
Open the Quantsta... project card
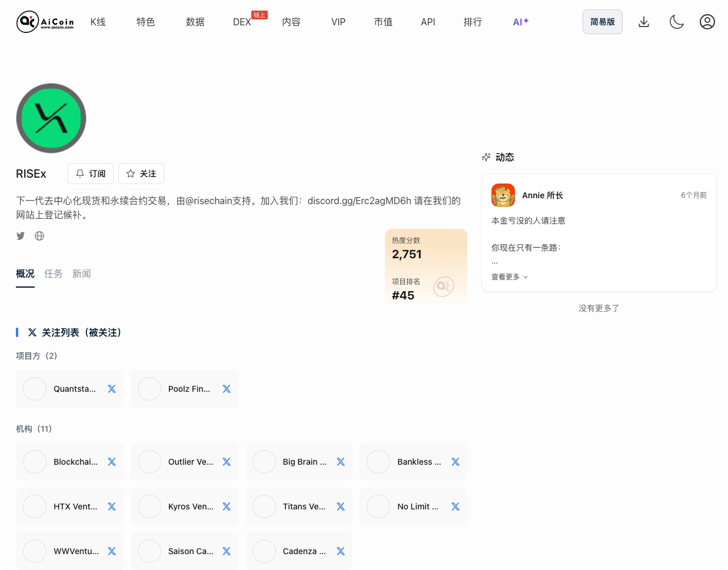point(70,389)
